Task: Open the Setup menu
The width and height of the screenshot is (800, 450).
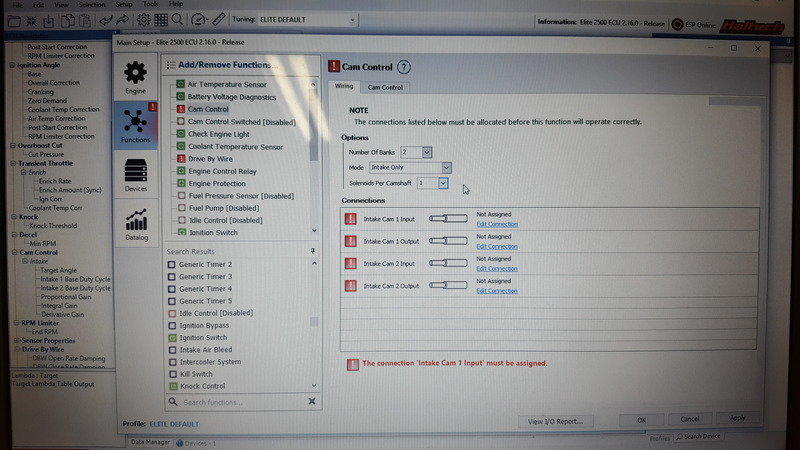Action: pos(124,4)
